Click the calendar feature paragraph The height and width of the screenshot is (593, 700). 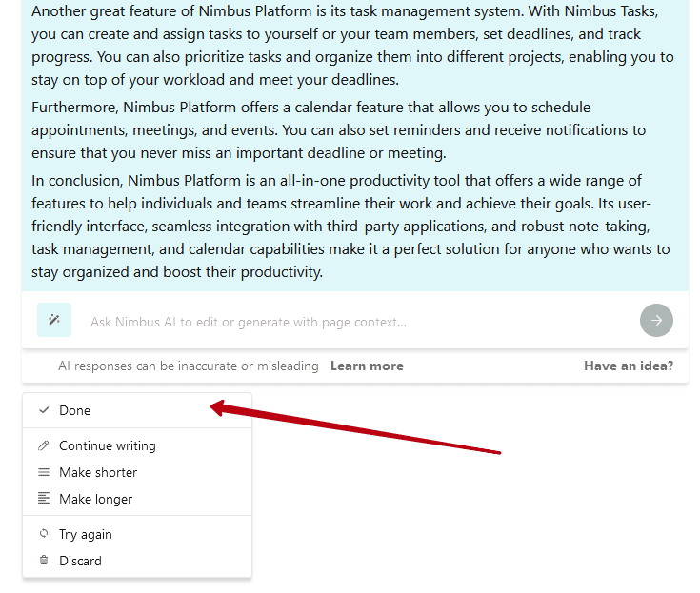[338, 129]
